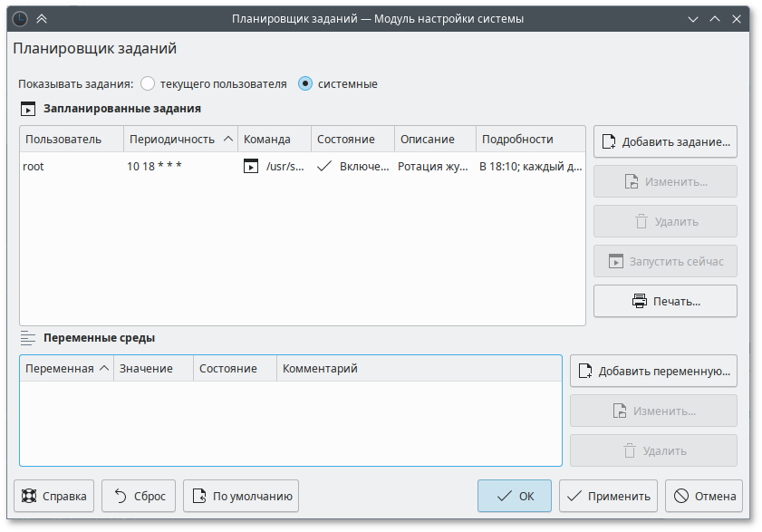The height and width of the screenshot is (532, 762).
Task: Click 'Добавить переменную...' button
Action: (653, 371)
